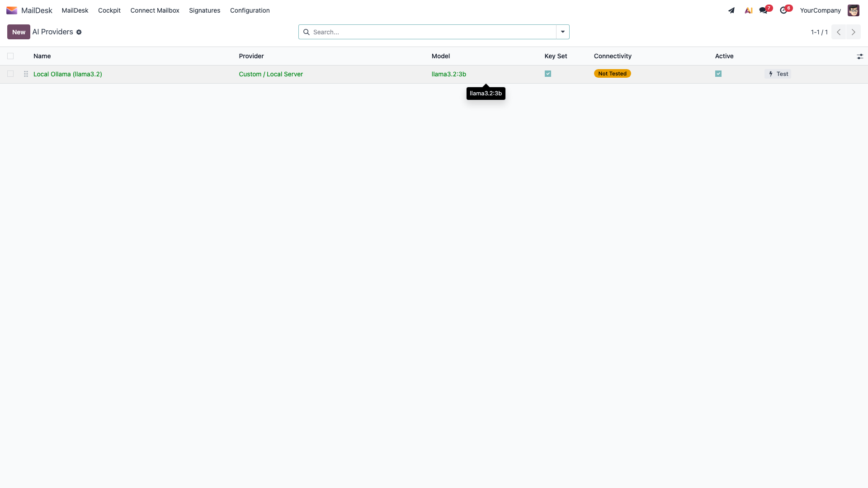Sort by the Key Set column header
The height and width of the screenshot is (488, 868).
[556, 56]
